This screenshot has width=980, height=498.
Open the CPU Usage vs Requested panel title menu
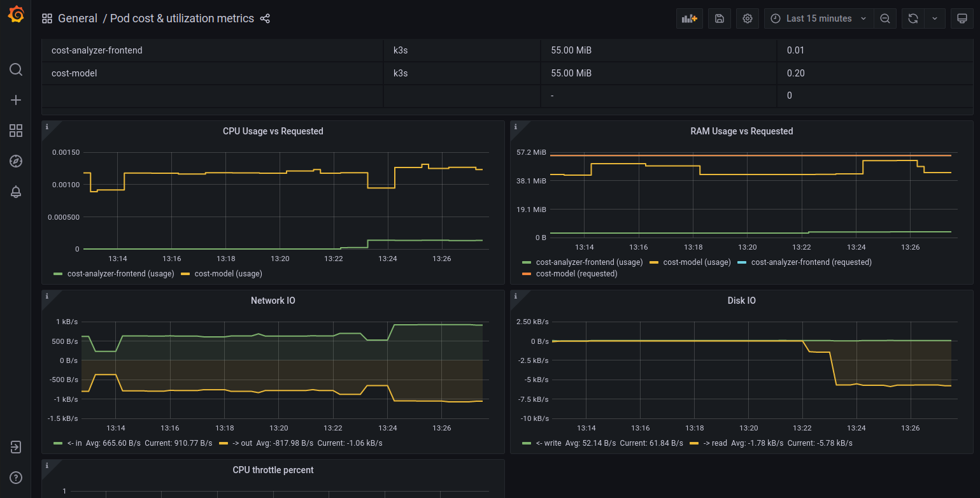(273, 131)
